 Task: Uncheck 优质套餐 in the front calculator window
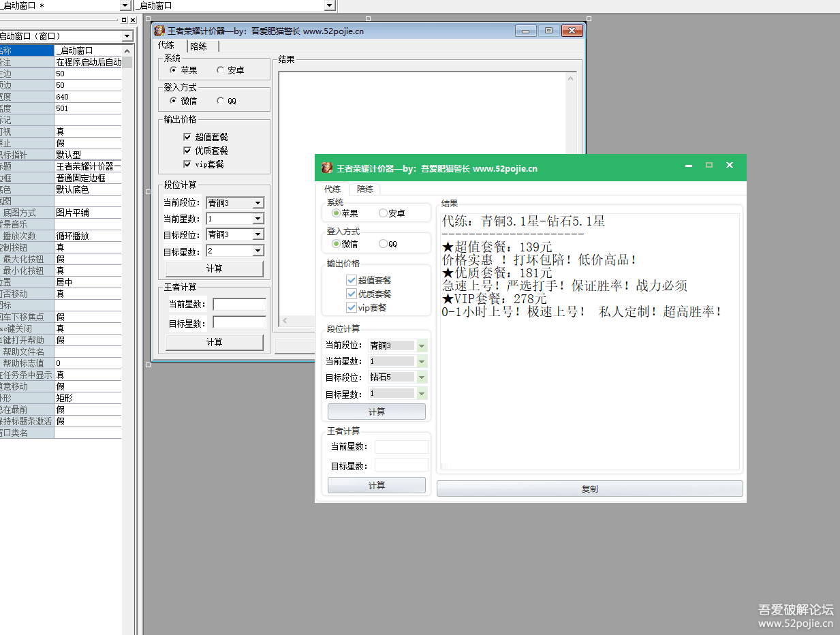tap(369, 294)
